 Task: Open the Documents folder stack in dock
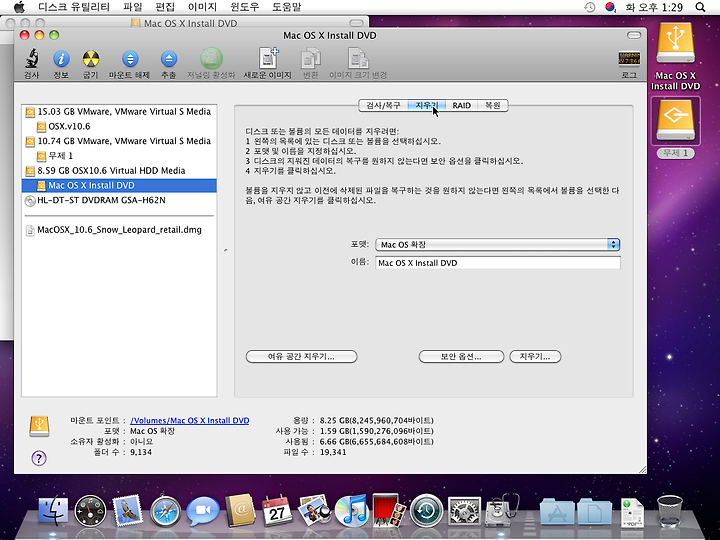click(594, 511)
